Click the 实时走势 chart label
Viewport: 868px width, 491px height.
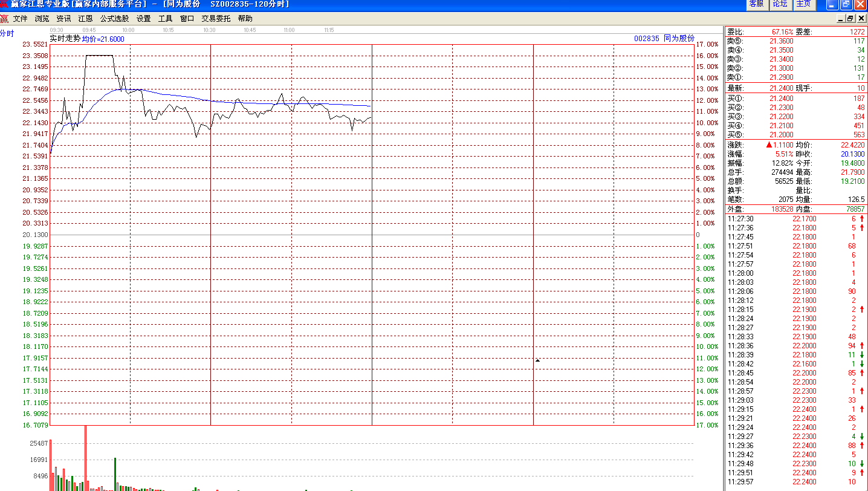(65, 38)
